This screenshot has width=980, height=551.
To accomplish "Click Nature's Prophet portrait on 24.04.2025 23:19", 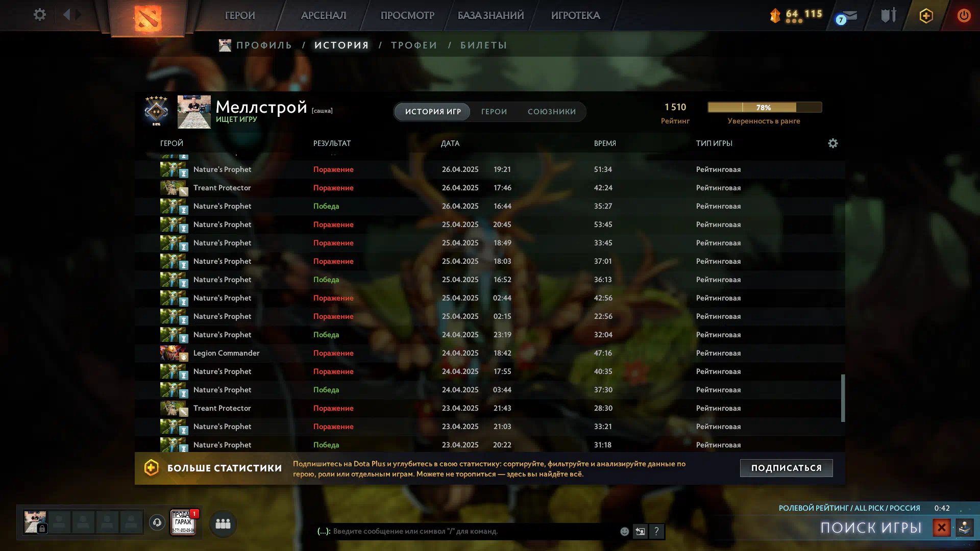I will click(x=173, y=335).
